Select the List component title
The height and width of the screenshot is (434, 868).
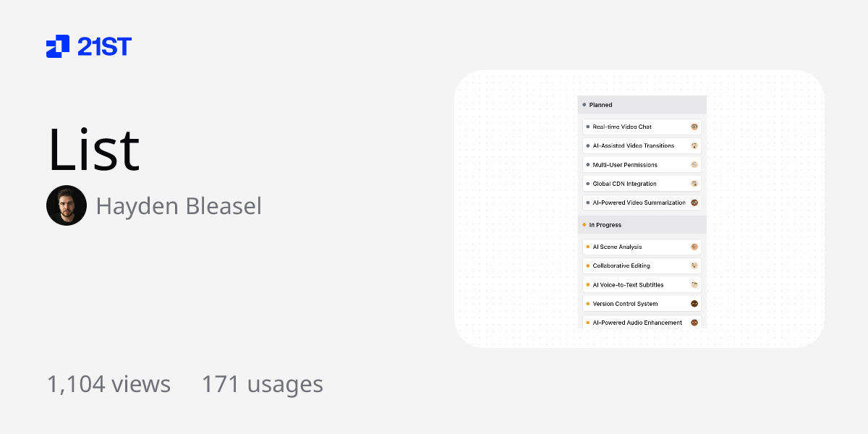point(93,148)
